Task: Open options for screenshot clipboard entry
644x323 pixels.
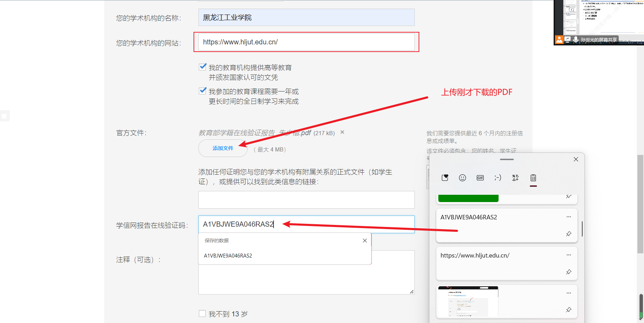Action: click(x=569, y=293)
